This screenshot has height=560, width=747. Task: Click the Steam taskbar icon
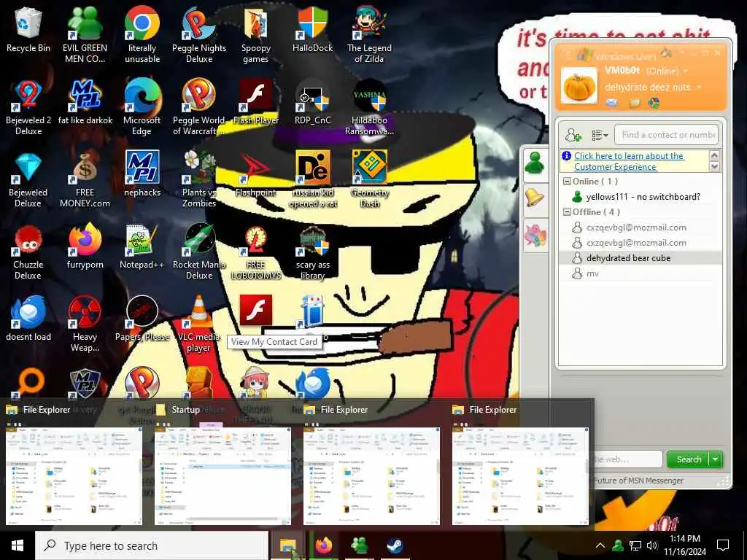click(x=395, y=545)
